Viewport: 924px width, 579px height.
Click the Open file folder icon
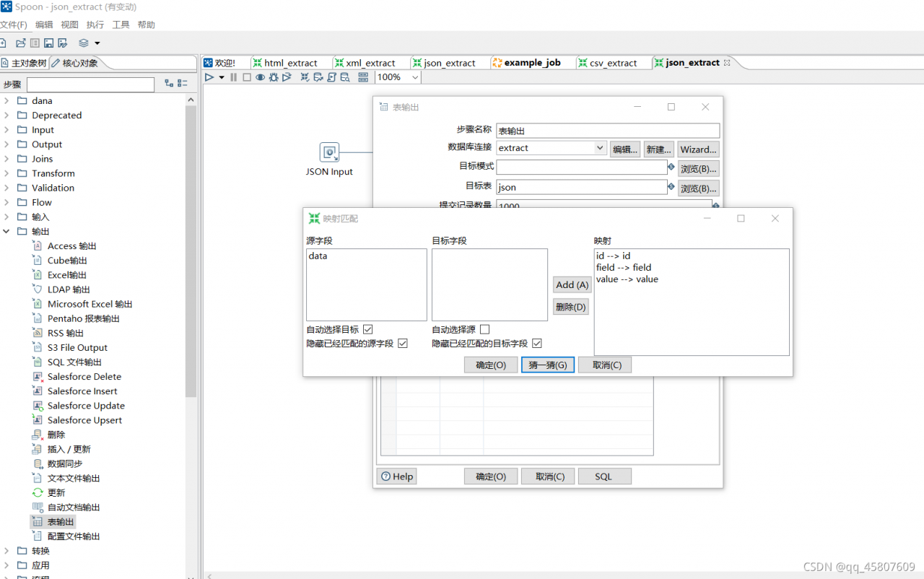[x=20, y=43]
